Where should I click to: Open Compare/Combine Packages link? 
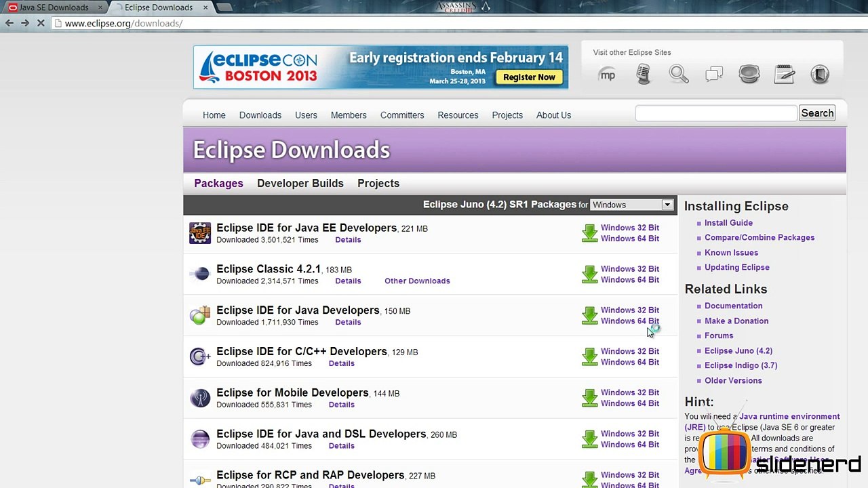(759, 238)
